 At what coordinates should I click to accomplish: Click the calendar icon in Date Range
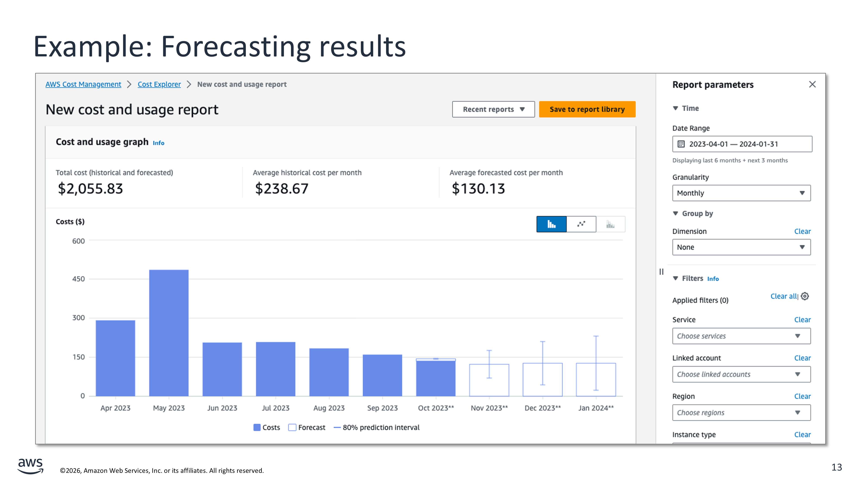681,144
